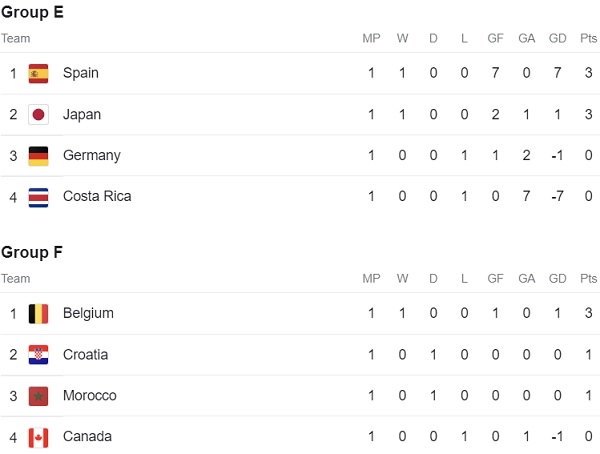Open the Belgium team link
Viewport: 600px width, 454px height.
tap(88, 313)
